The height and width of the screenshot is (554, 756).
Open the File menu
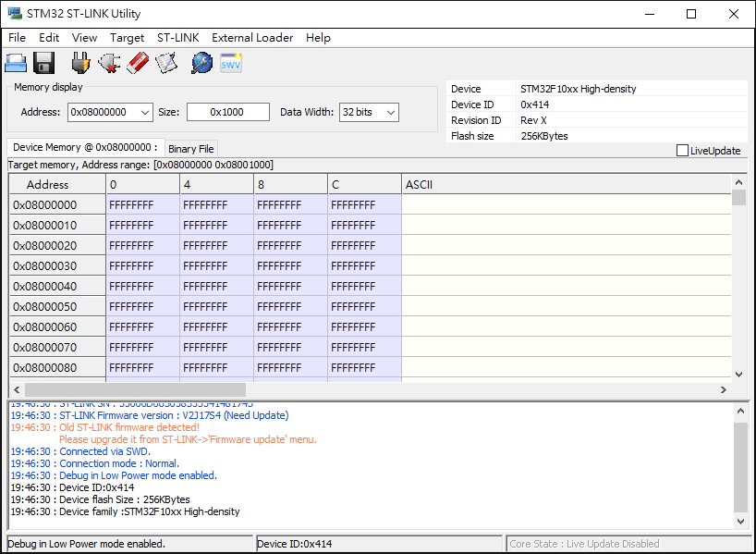17,38
